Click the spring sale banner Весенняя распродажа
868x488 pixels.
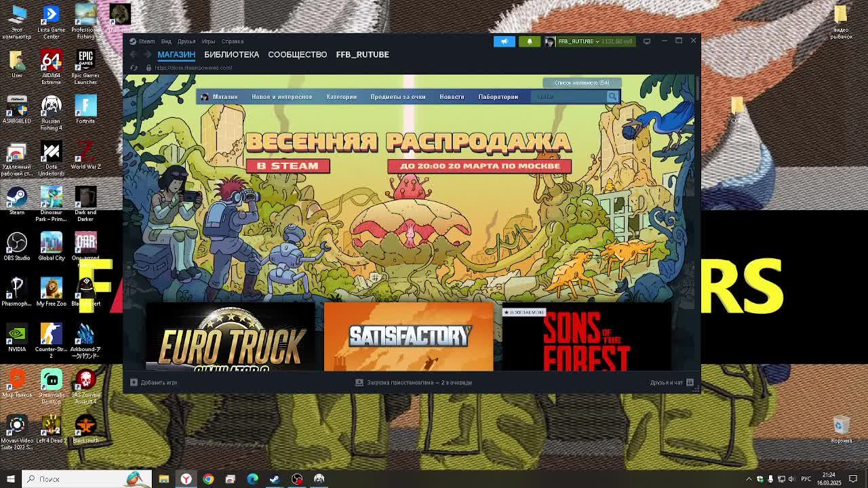[x=409, y=152]
